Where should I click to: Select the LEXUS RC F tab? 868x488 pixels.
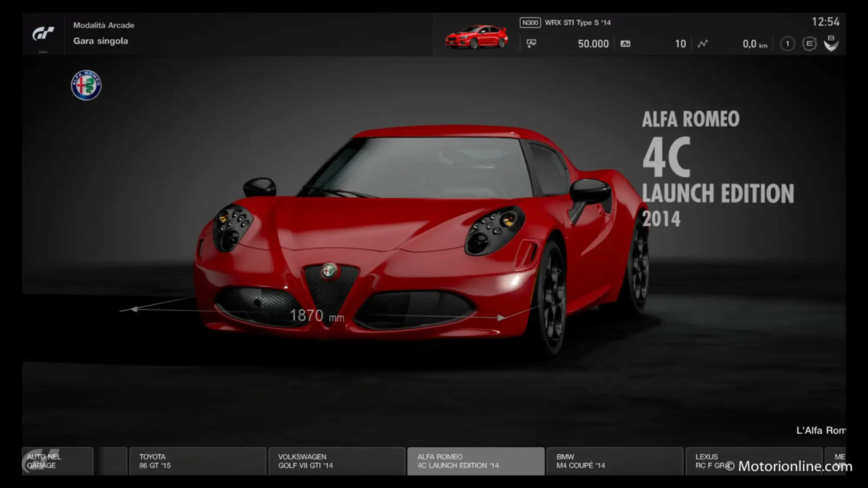pos(754,461)
